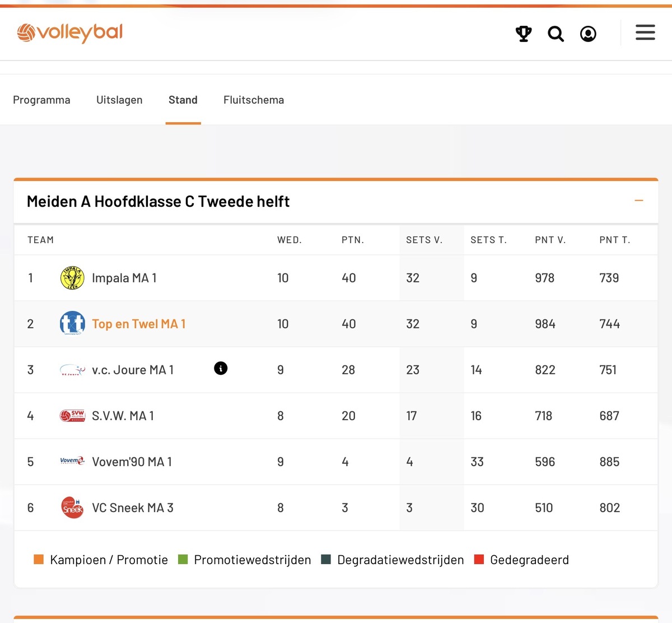Click the VC Sneek club logo
The width and height of the screenshot is (672, 623).
pos(72,508)
